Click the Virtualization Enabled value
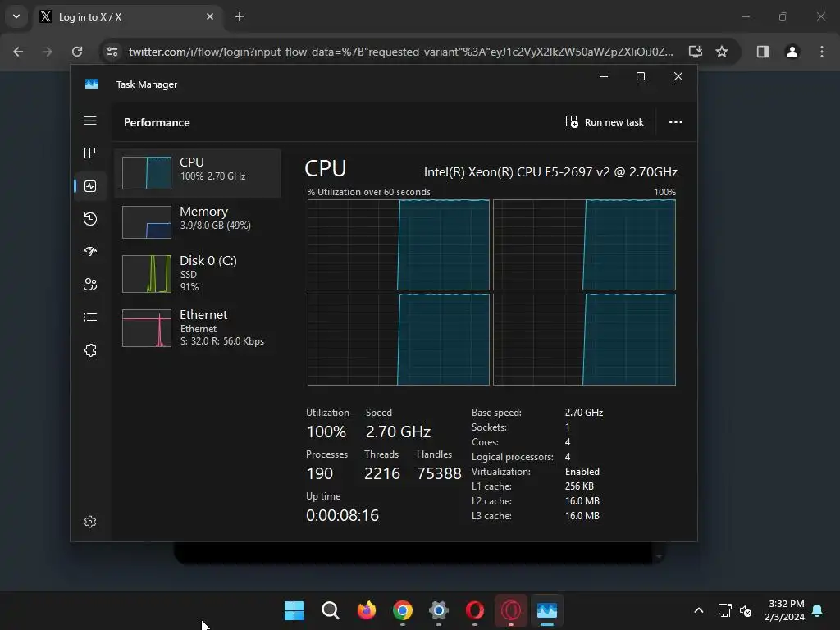840x630 pixels. pos(582,472)
